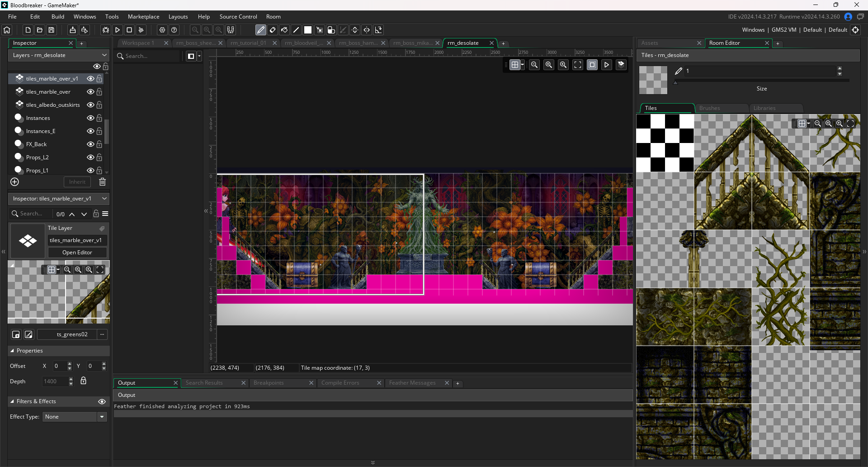Click the Open Editor button
This screenshot has width=868, height=467.
click(x=77, y=253)
